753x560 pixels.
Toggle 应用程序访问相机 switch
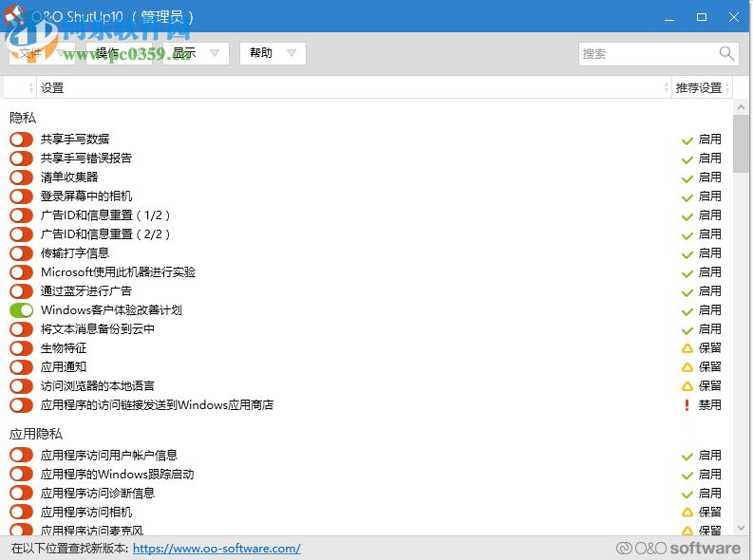[21, 513]
